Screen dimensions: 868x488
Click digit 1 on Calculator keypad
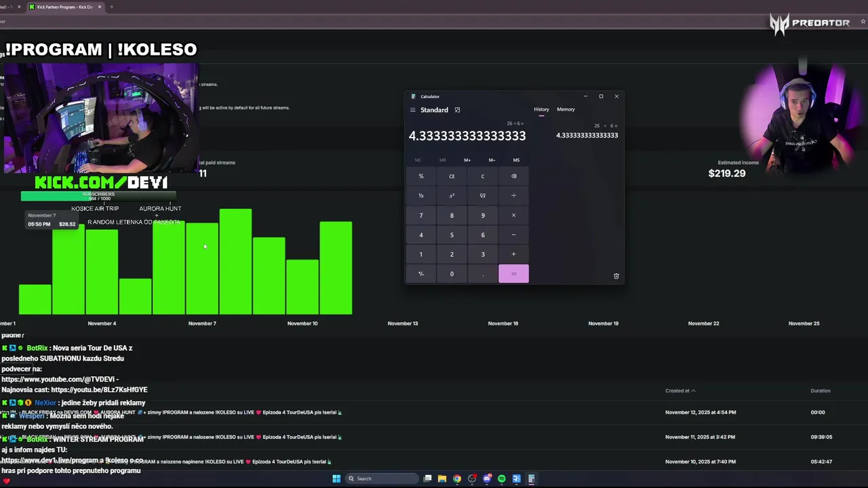421,254
